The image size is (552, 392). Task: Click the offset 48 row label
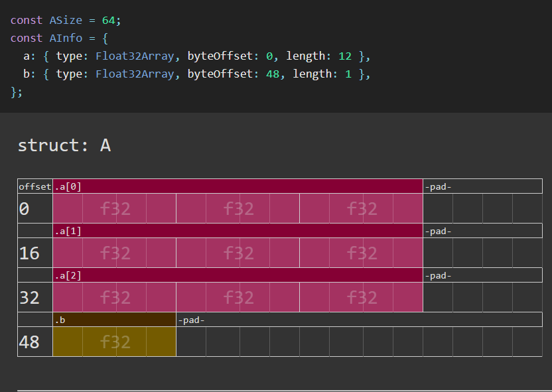click(x=29, y=342)
